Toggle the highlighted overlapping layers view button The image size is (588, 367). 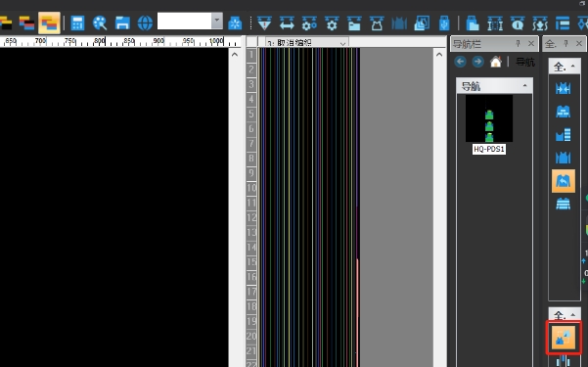click(x=49, y=23)
